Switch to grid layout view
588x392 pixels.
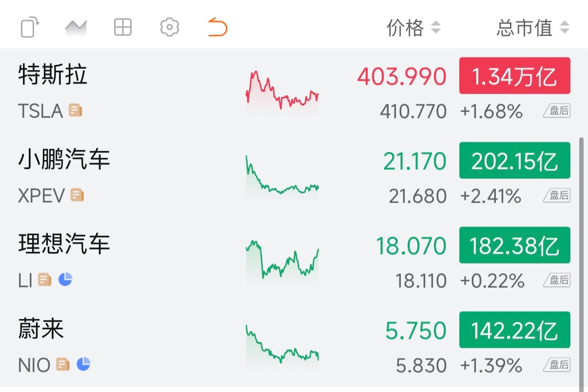(x=122, y=28)
